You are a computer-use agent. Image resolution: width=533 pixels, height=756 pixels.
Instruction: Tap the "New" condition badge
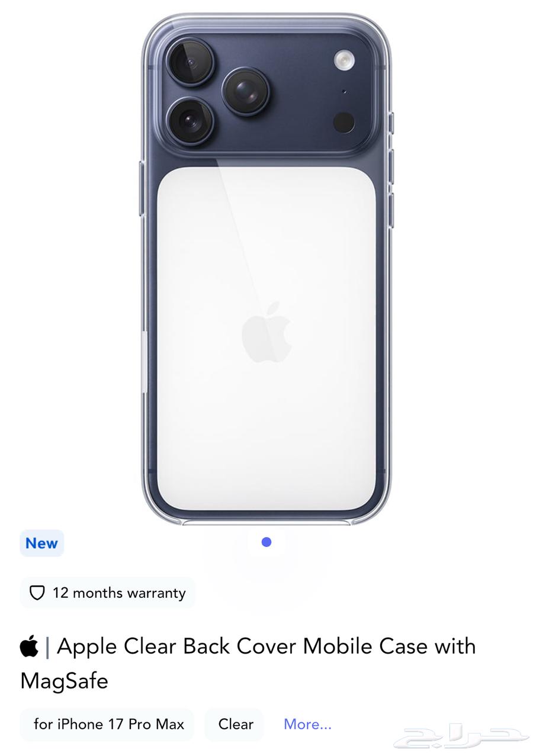click(x=41, y=543)
